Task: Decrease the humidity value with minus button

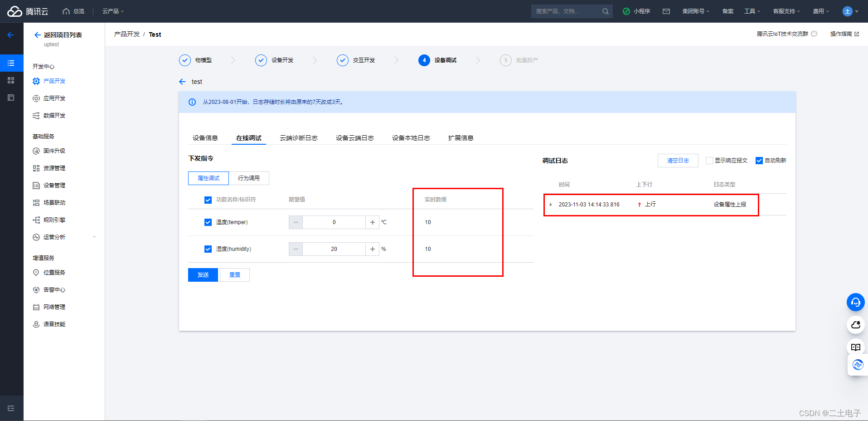Action: click(296, 249)
